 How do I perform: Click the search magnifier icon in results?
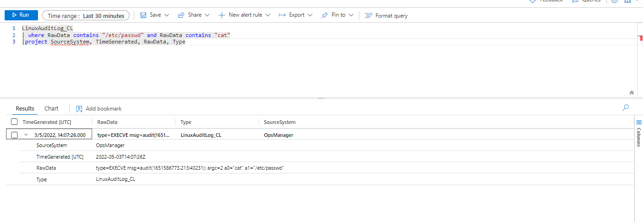pyautogui.click(x=625, y=108)
